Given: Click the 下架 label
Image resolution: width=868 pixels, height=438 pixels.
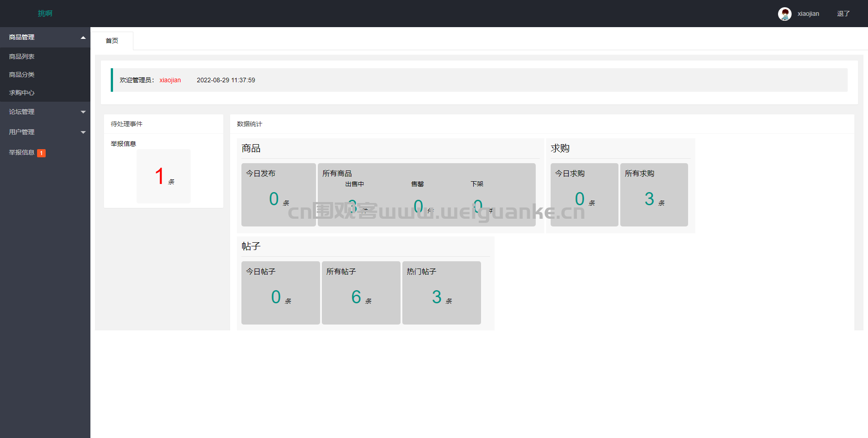Looking at the screenshot, I should tap(477, 184).
